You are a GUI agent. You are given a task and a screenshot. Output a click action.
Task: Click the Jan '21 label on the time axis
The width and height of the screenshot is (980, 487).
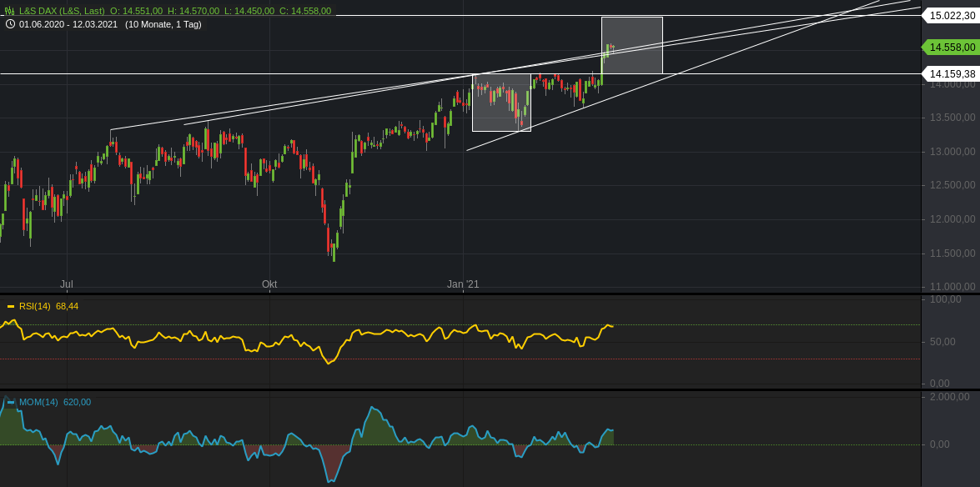[462, 284]
